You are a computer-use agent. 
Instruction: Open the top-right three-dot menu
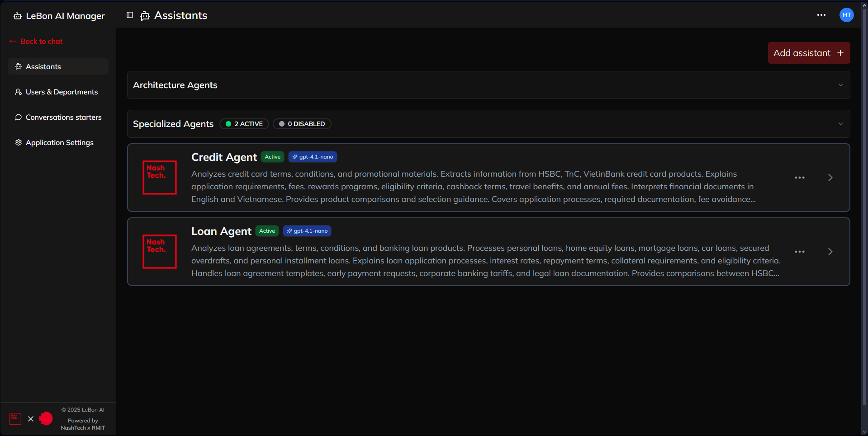pyautogui.click(x=821, y=15)
